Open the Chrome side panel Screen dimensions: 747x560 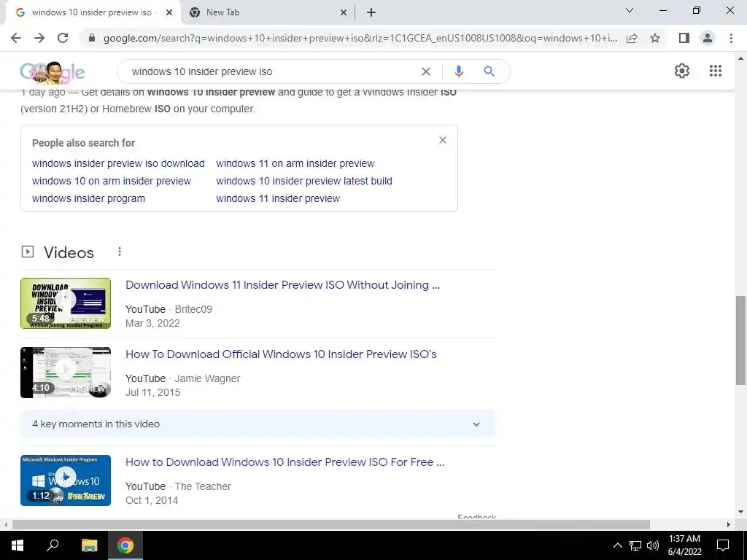click(684, 38)
